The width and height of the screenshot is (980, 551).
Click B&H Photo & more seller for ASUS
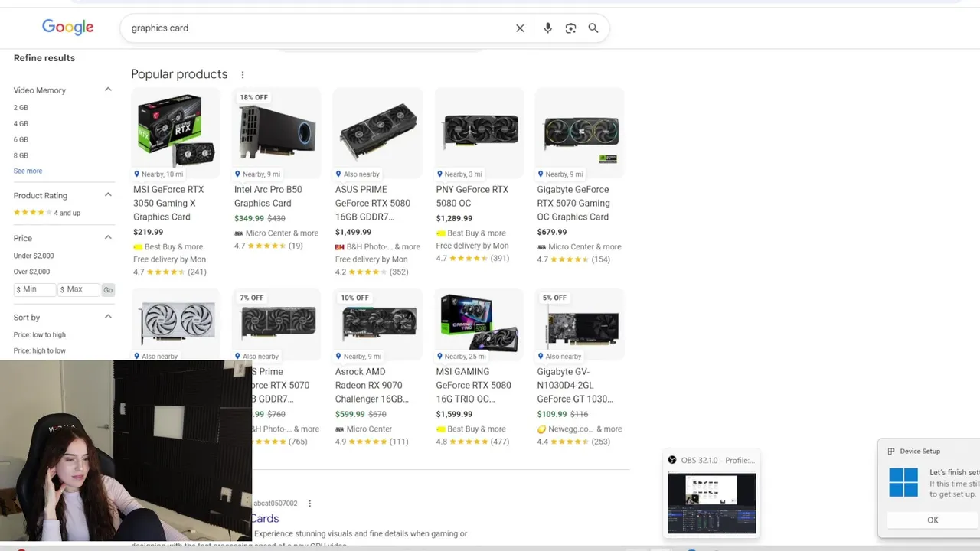point(377,247)
